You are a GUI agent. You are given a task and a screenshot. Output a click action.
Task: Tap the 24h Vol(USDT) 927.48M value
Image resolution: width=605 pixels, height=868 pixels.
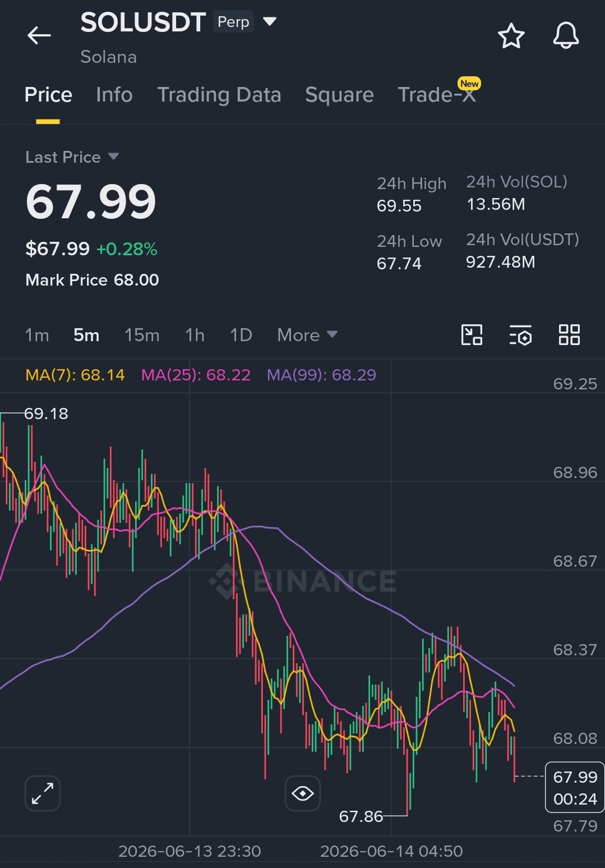point(500,262)
